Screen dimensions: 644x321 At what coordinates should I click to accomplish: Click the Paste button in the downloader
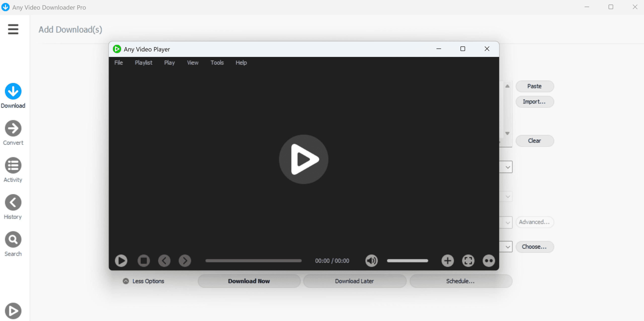coord(535,86)
